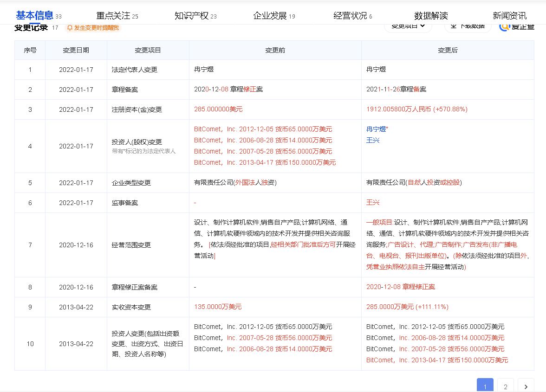Viewport: 546px width, 392px height.
Task: Click 有限责任公司(外国法人独资) text
Action: click(235, 182)
